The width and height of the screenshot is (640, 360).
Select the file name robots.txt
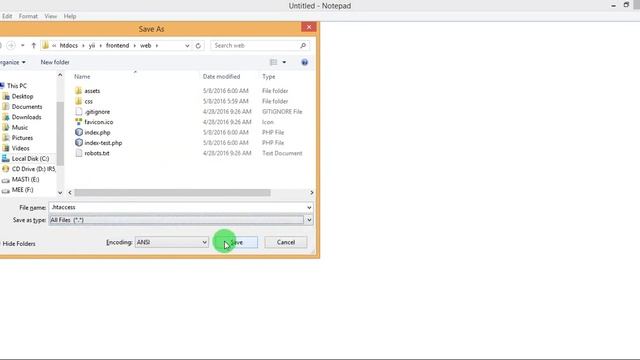[x=97, y=153]
